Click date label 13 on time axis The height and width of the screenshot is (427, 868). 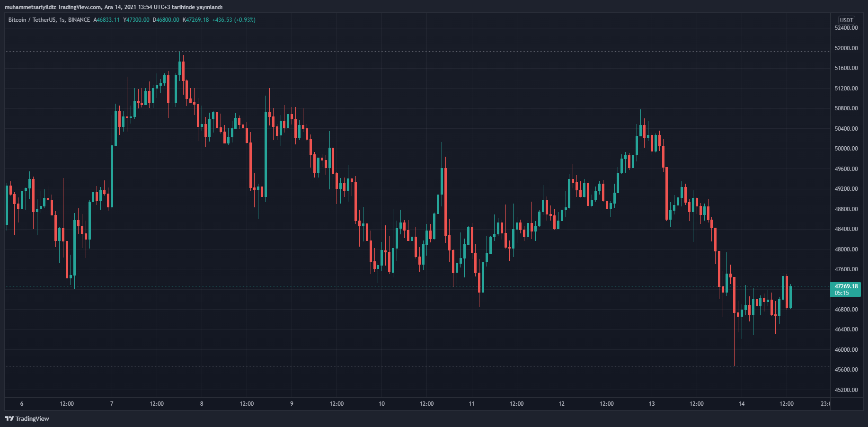[x=652, y=404]
